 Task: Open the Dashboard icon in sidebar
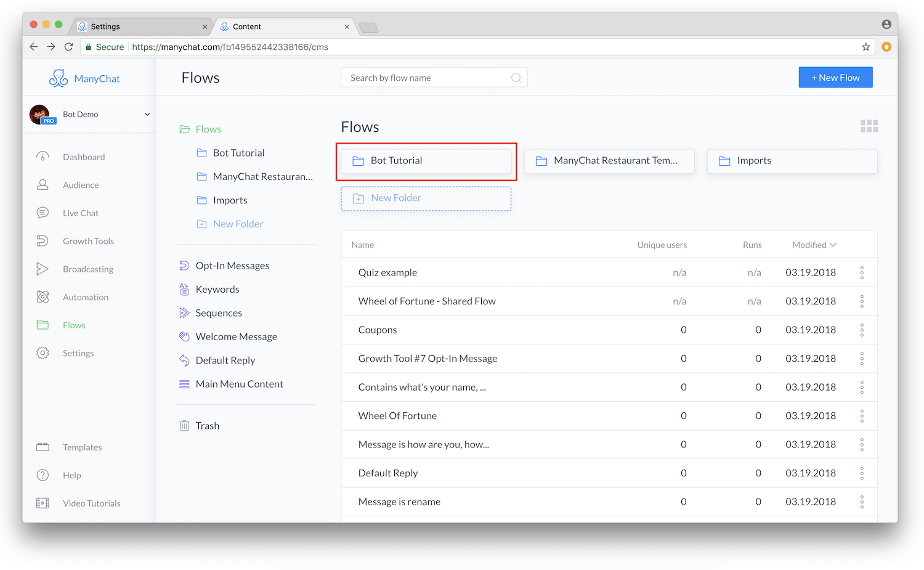click(x=43, y=157)
